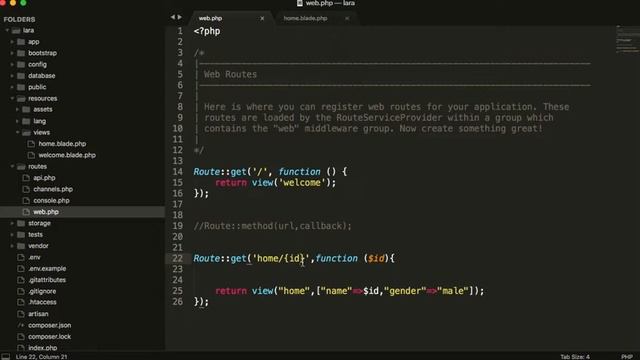Click the //Route::method comment on line 19
Image resolution: width=640 pixels, height=360 pixels.
click(x=272, y=226)
